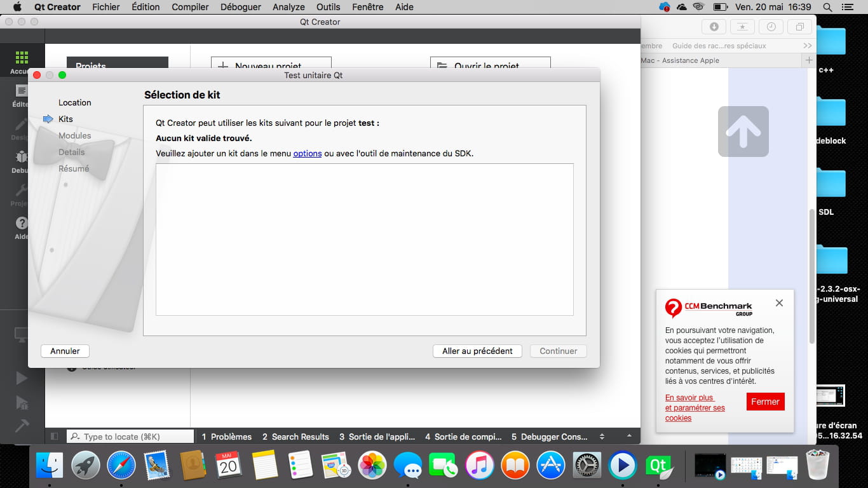Click the Aller au précédent button
Image resolution: width=868 pixels, height=488 pixels.
tap(478, 351)
